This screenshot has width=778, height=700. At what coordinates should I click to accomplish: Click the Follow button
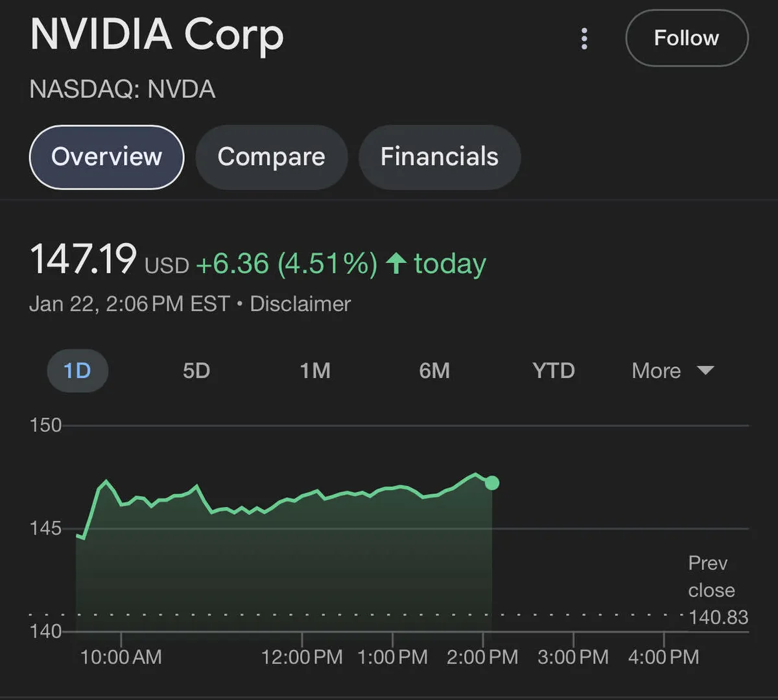pos(687,38)
